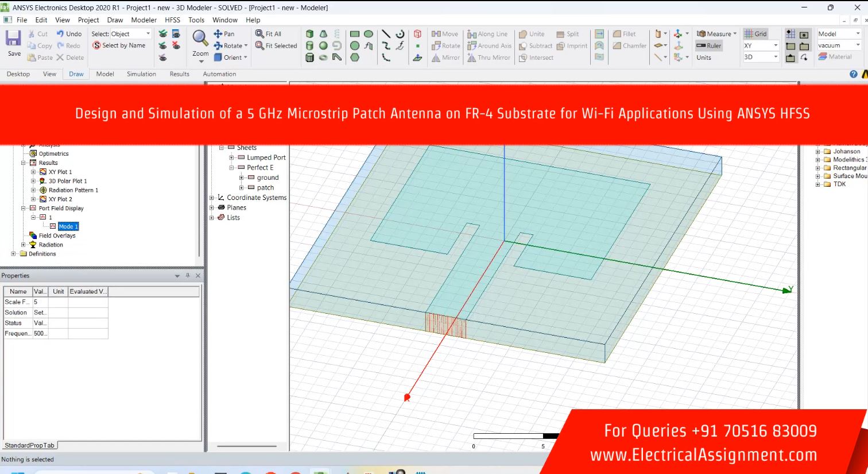Click the Save icon in the ribbon
868x474 pixels.
(x=13, y=39)
